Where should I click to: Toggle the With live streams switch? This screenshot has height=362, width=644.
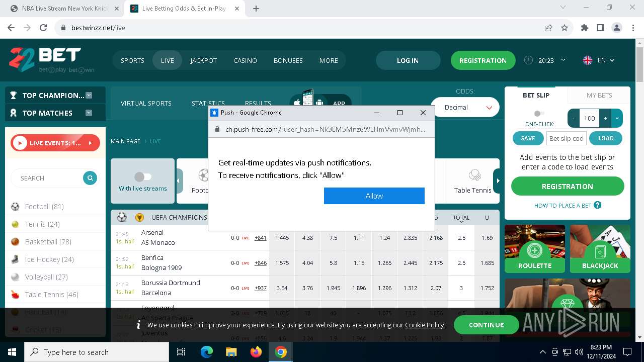(143, 177)
